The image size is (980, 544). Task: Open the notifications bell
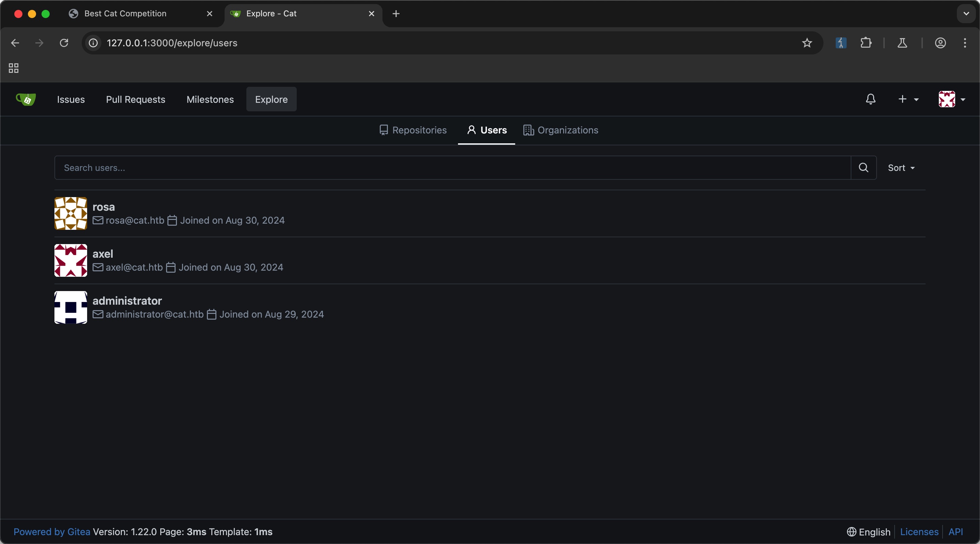(870, 99)
